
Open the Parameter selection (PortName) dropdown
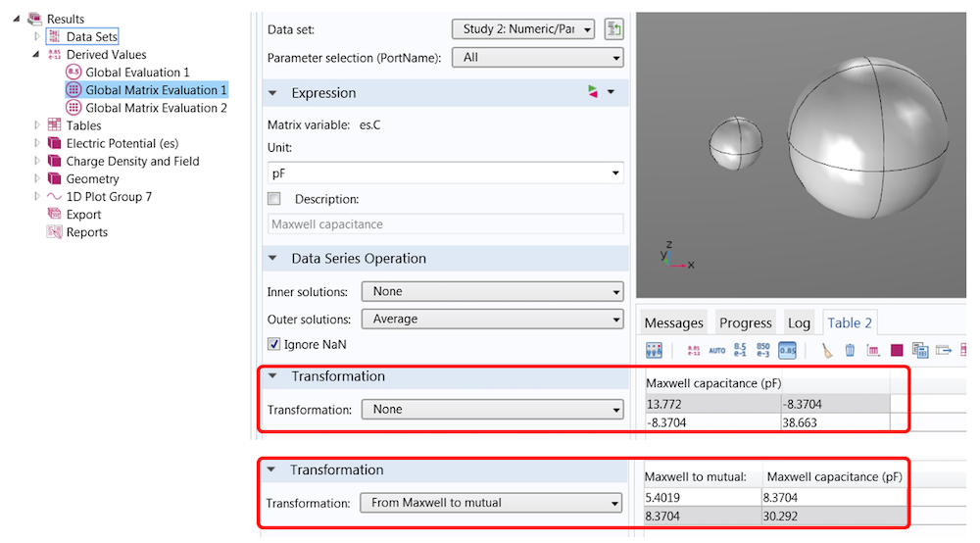pos(537,58)
